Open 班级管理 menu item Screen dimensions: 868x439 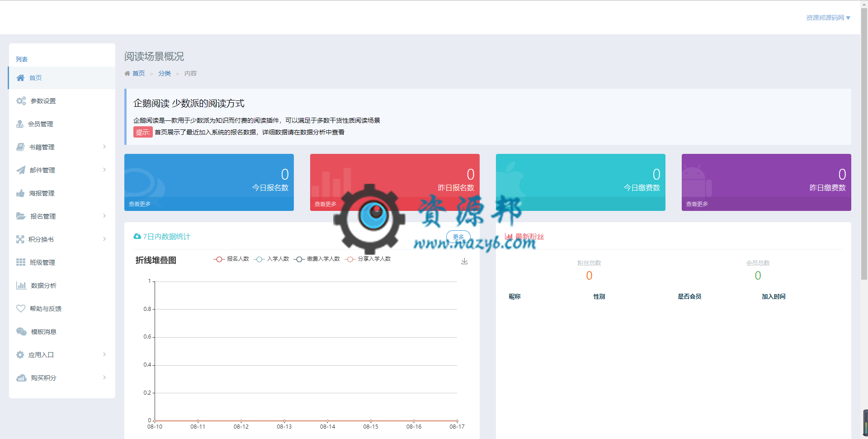point(42,262)
